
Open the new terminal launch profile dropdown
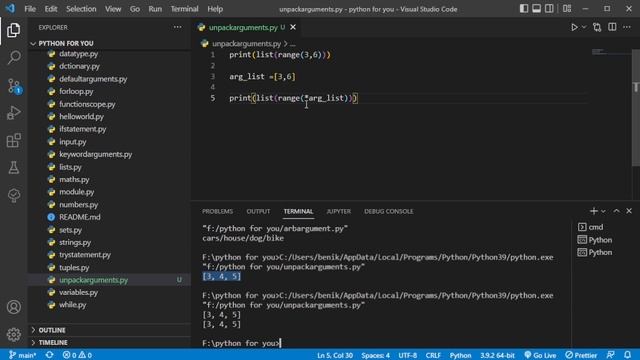[603, 211]
